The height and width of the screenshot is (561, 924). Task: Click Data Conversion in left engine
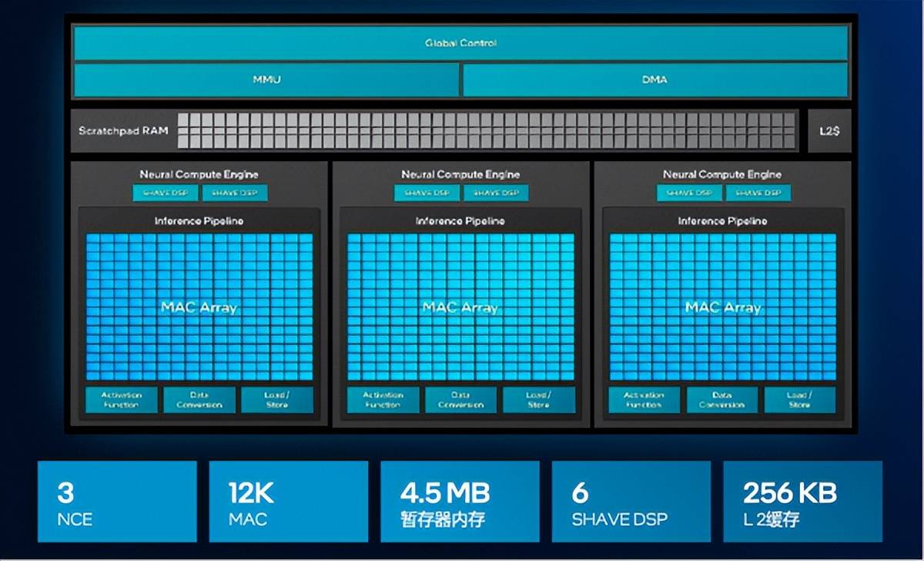(199, 400)
